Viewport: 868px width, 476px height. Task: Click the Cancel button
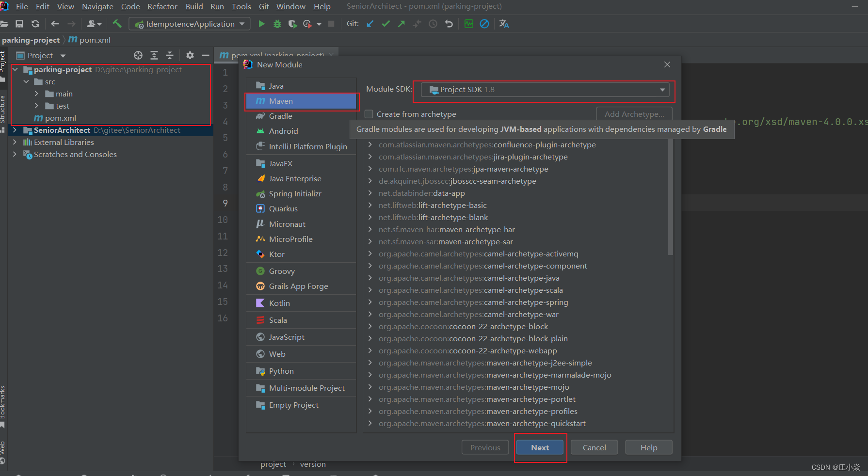(594, 448)
